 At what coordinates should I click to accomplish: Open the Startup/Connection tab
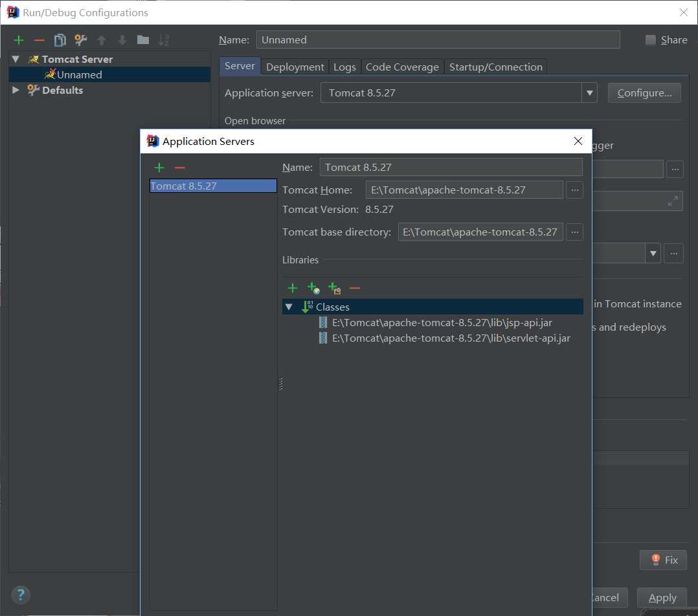pos(495,67)
